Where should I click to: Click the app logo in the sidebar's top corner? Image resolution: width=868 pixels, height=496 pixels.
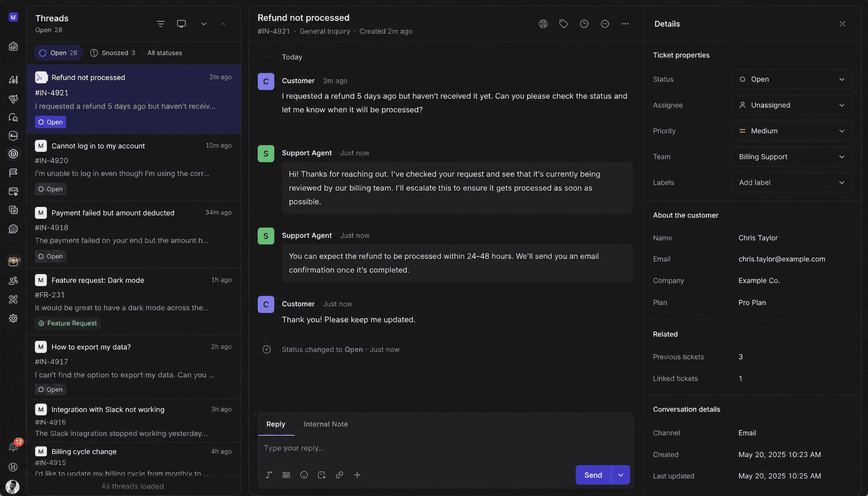tap(13, 17)
